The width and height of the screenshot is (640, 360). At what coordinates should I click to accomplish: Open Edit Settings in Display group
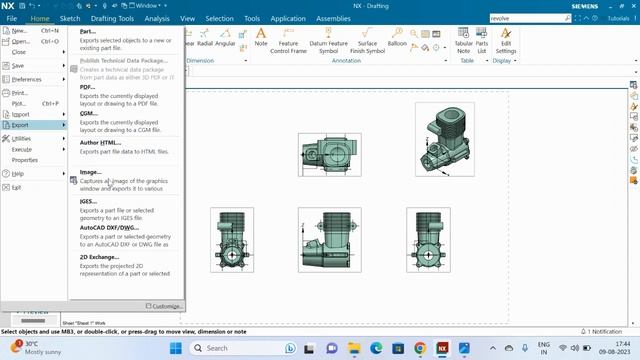click(506, 40)
